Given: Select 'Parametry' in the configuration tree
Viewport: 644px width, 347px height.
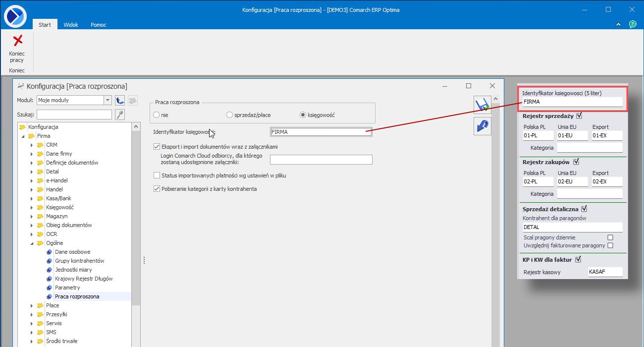Looking at the screenshot, I should pos(67,288).
